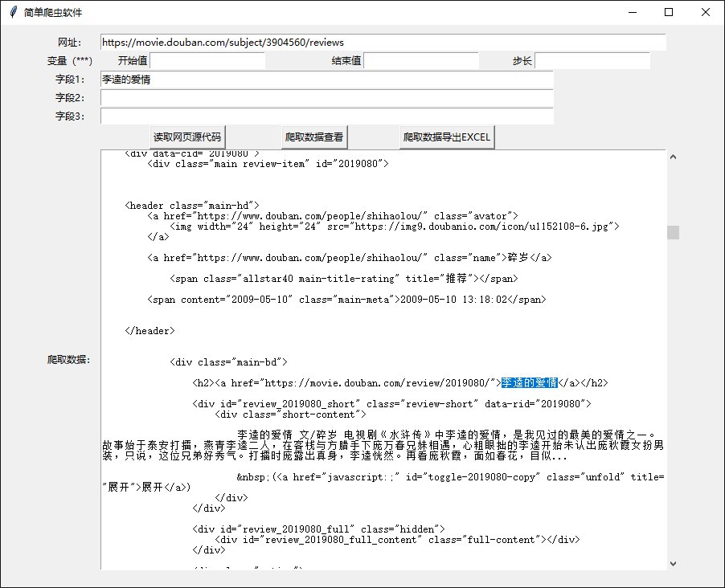This screenshot has width=725, height=588.
Task: Select the 结束值 input box
Action: point(421,61)
